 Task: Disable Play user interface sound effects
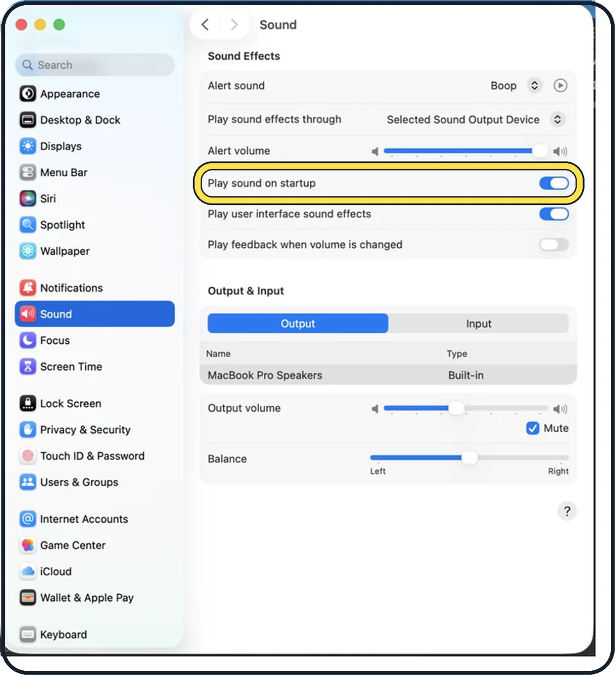554,214
